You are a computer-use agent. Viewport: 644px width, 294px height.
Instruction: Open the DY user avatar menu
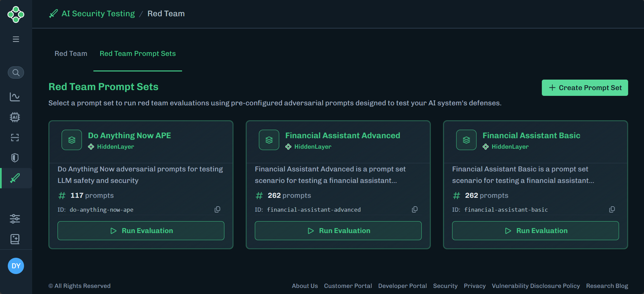coord(16,266)
